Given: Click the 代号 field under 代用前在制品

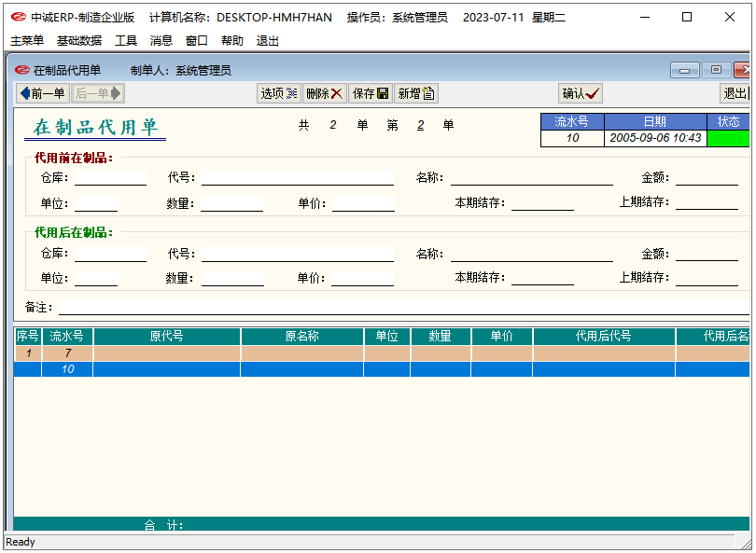Looking at the screenshot, I should tap(298, 177).
